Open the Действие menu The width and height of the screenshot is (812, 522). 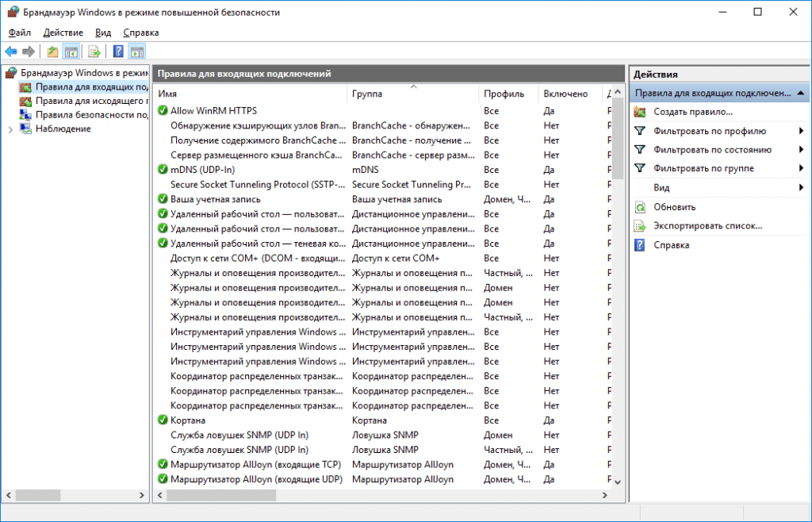coord(63,33)
